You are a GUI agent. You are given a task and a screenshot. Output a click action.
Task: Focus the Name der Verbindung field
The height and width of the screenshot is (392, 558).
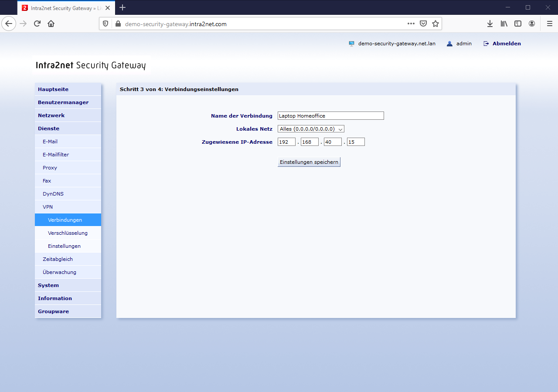[x=331, y=116]
